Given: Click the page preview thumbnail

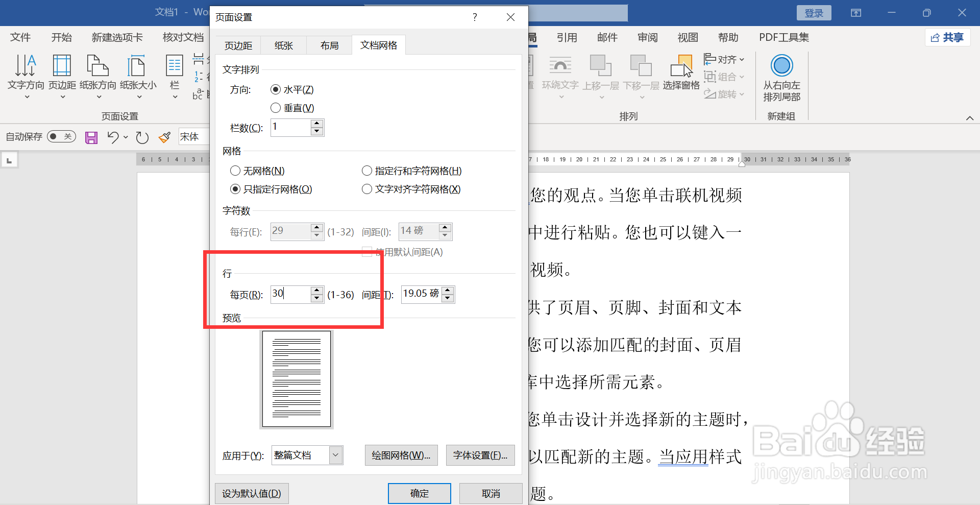Looking at the screenshot, I should click(296, 378).
